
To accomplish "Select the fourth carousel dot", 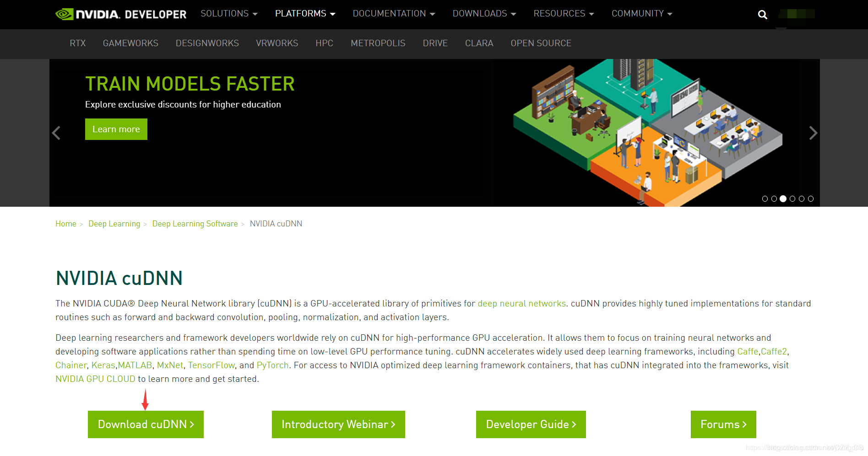I will (792, 198).
